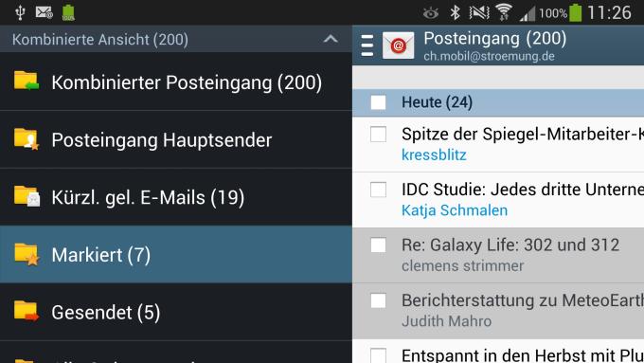Select the checkbox for Katja Schmalen's email

click(x=378, y=190)
